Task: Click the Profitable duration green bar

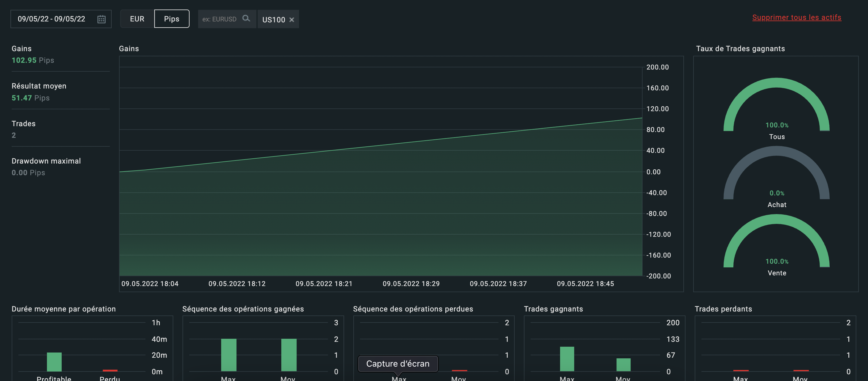Action: pyautogui.click(x=54, y=362)
